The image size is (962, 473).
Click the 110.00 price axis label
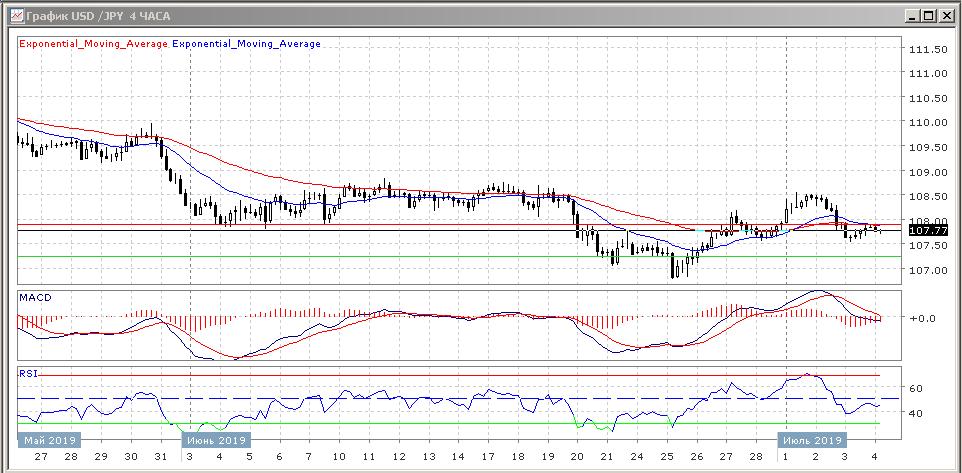(929, 122)
